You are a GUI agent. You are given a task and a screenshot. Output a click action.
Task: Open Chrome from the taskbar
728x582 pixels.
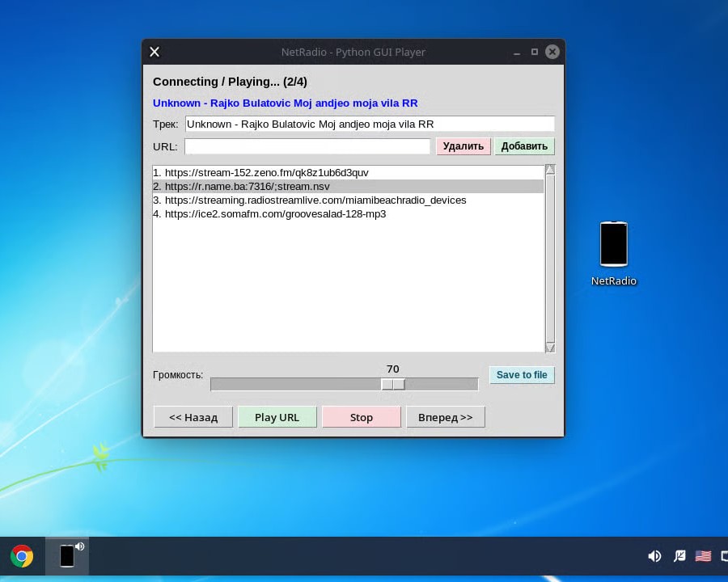(x=22, y=556)
